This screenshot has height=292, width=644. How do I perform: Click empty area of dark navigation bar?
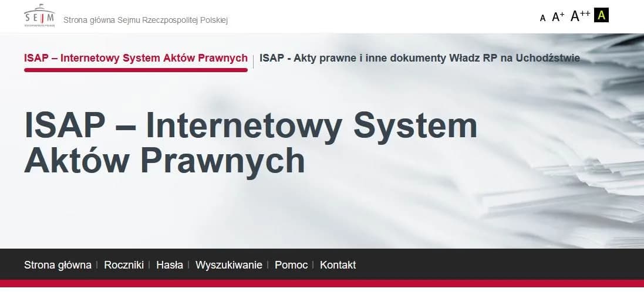click(499, 264)
